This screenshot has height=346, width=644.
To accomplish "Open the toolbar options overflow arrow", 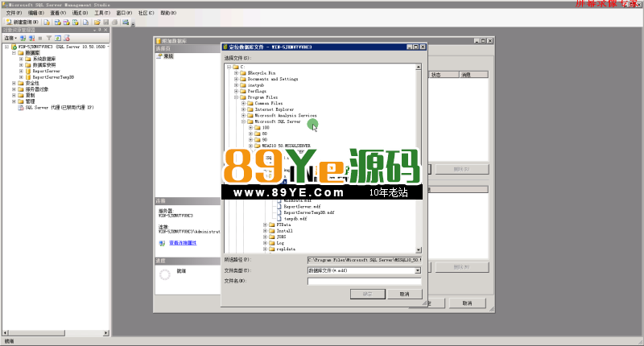I will 133,23.
